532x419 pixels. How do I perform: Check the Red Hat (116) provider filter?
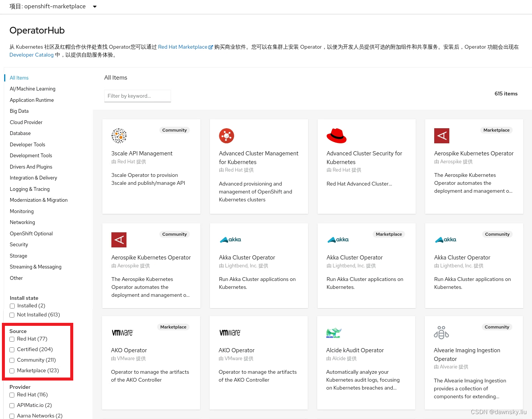click(x=12, y=395)
